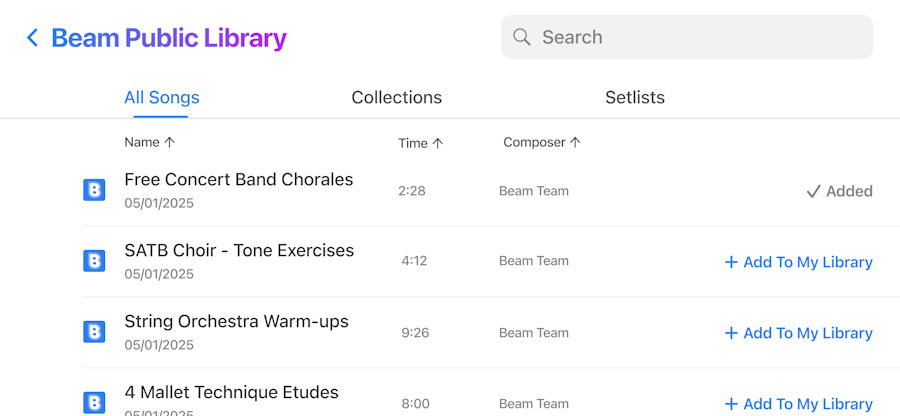The height and width of the screenshot is (416, 900).
Task: Open the Setlists tab
Action: point(634,98)
